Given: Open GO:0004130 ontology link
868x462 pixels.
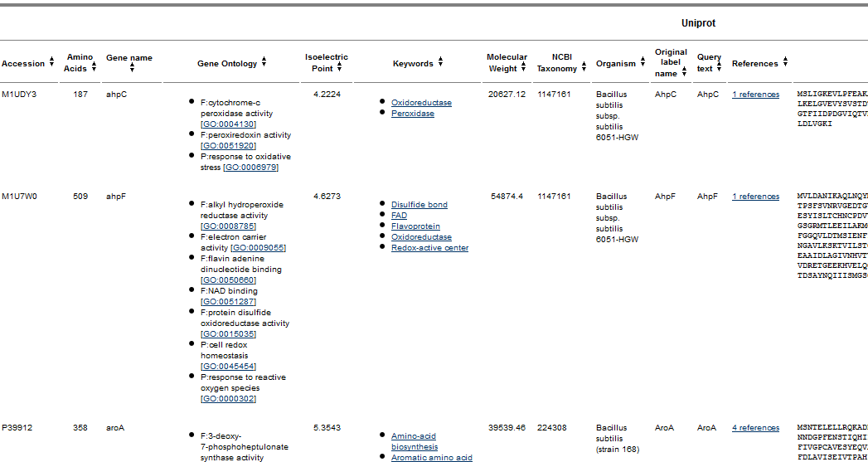Looking at the screenshot, I should 229,124.
